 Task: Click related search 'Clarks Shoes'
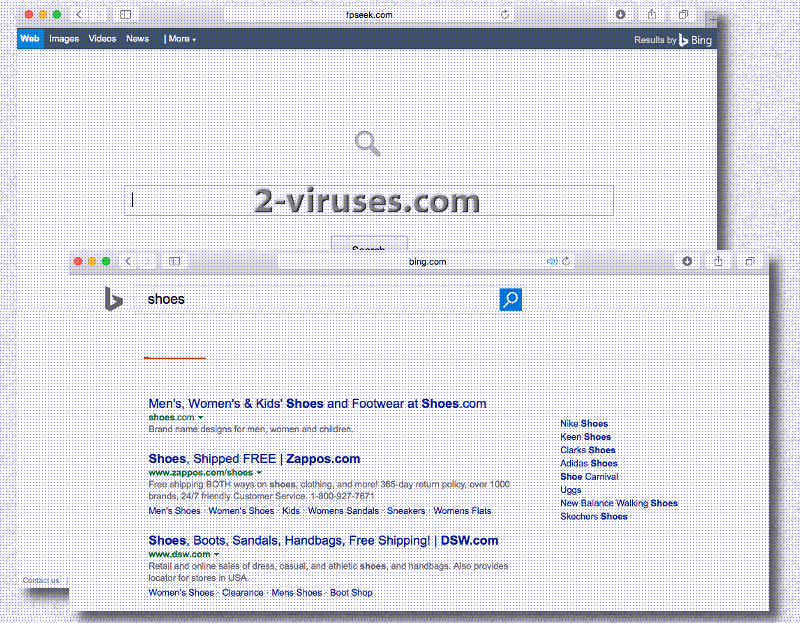(x=588, y=450)
